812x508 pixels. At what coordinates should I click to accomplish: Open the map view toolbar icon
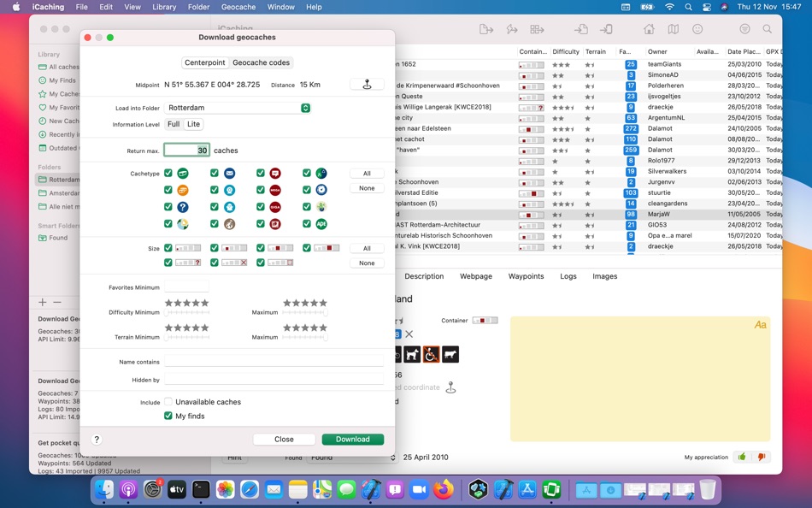673,29
